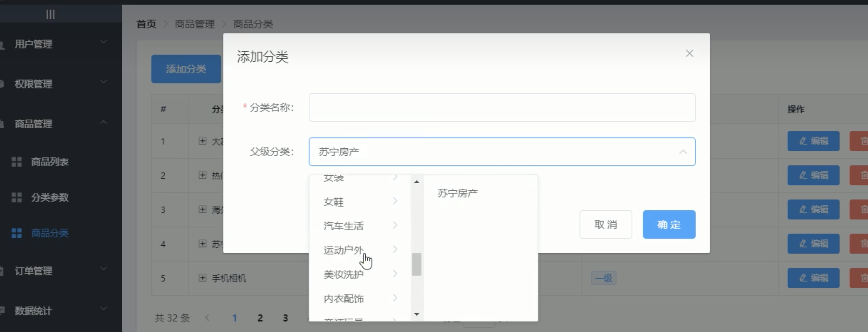Click the 商品列表 grid icon
The width and height of the screenshot is (868, 332).
click(x=16, y=162)
